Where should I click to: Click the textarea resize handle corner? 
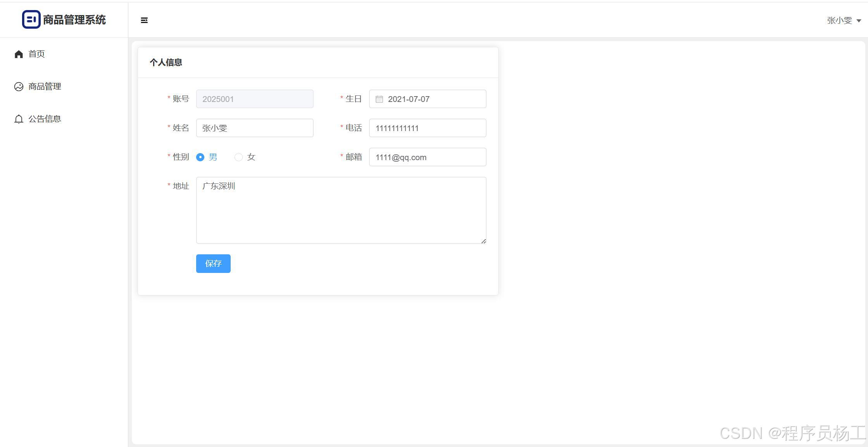(x=483, y=241)
